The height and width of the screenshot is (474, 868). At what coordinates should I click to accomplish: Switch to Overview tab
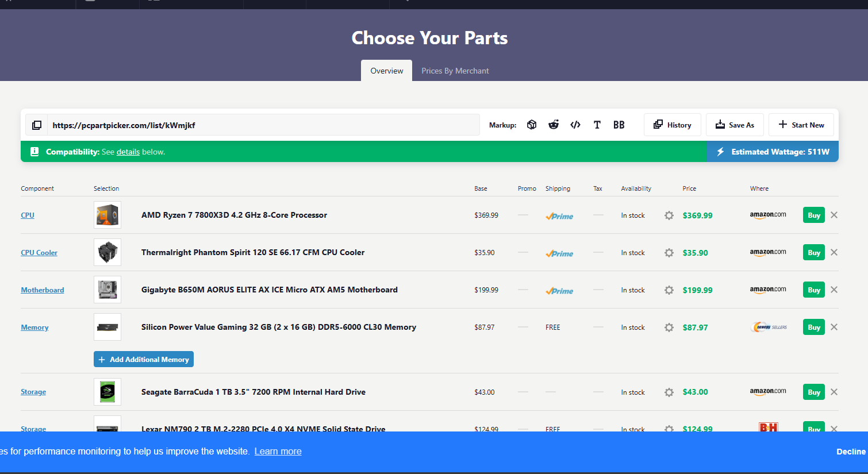[387, 71]
